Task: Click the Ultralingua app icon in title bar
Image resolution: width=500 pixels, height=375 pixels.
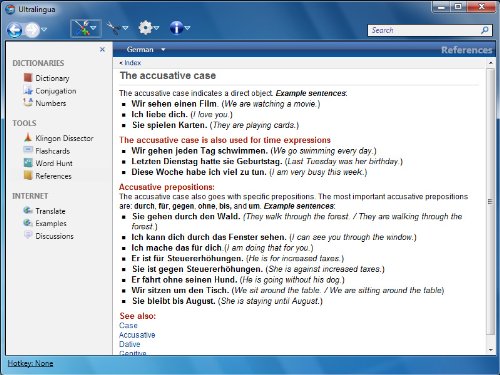Action: click(10, 9)
